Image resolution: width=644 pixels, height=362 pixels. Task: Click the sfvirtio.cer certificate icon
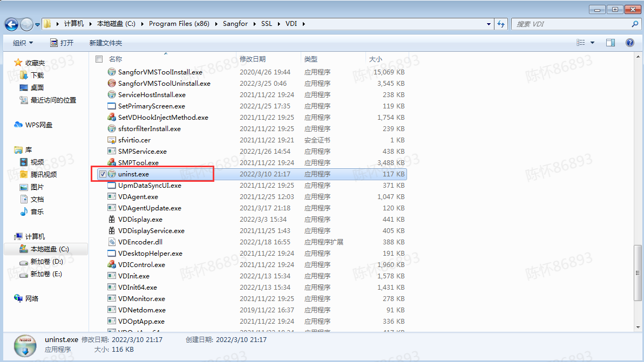pos(112,140)
